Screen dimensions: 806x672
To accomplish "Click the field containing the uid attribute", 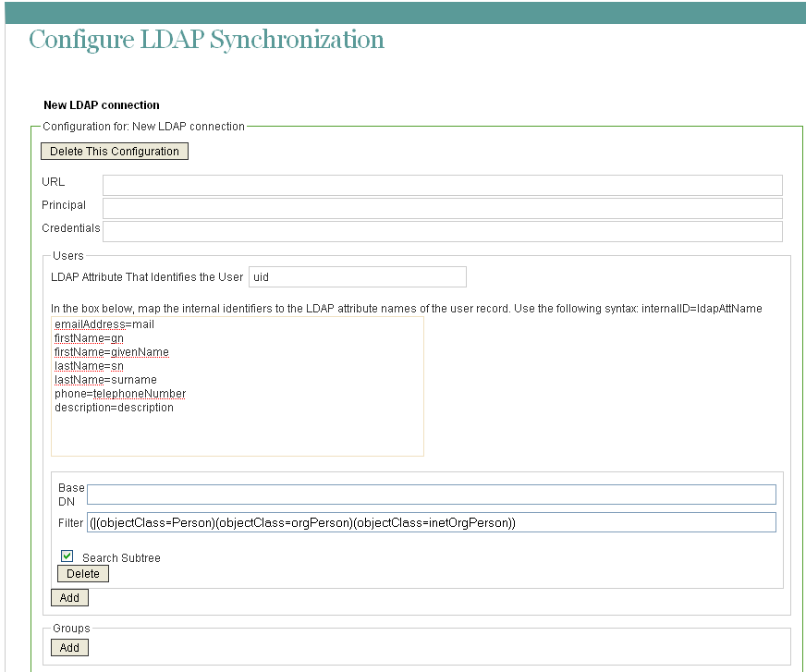I will point(357,276).
